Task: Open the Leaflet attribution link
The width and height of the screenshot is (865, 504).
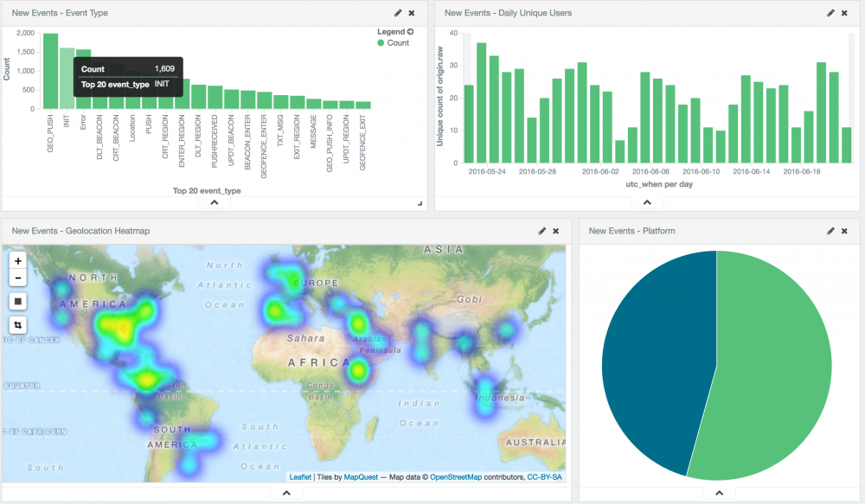Action: point(300,477)
